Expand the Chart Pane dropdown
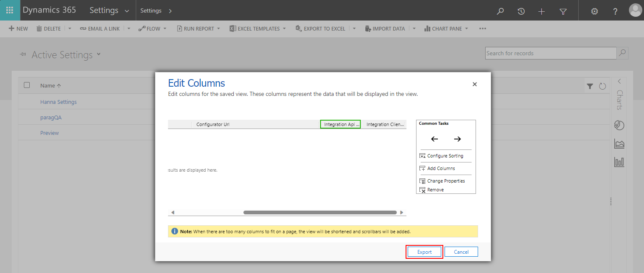This screenshot has width=644, height=273. point(466,28)
